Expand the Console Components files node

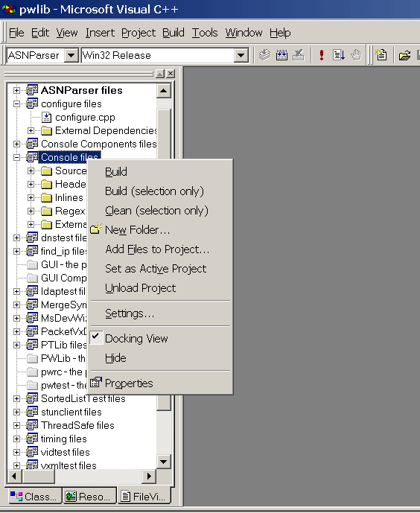pyautogui.click(x=16, y=144)
